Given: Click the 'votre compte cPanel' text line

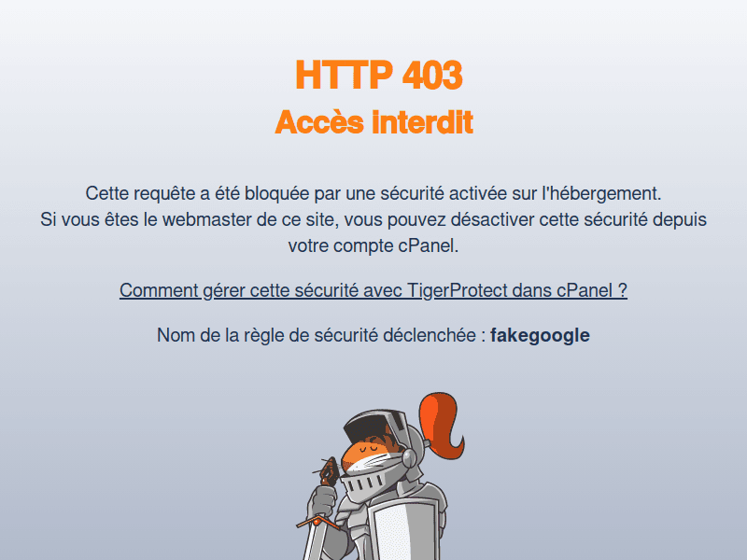Looking at the screenshot, I should tap(373, 245).
